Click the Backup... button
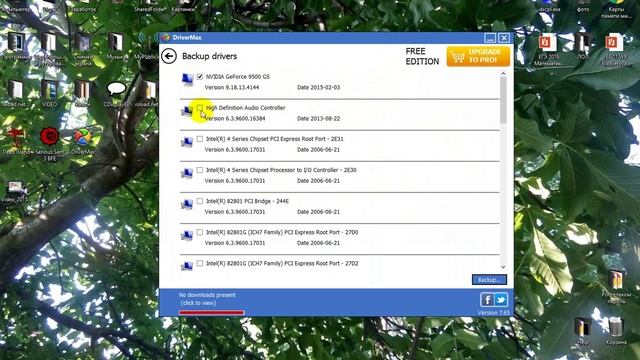This screenshot has height=360, width=640. (489, 280)
